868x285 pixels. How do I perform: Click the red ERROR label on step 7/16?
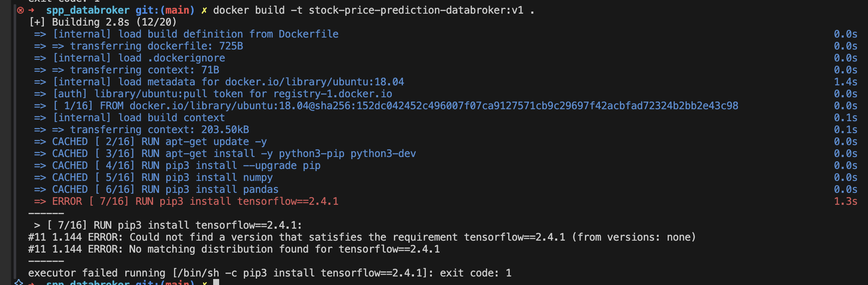point(67,201)
